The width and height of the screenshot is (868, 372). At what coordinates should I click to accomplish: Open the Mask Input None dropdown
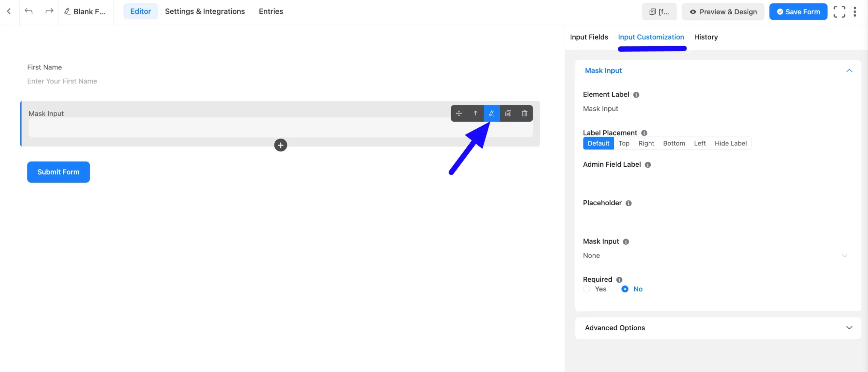coord(715,255)
